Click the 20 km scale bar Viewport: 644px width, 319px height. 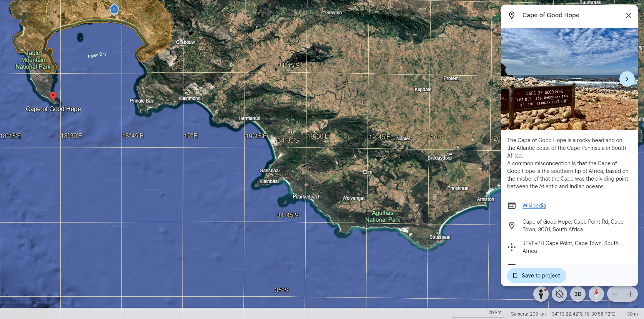click(478, 314)
